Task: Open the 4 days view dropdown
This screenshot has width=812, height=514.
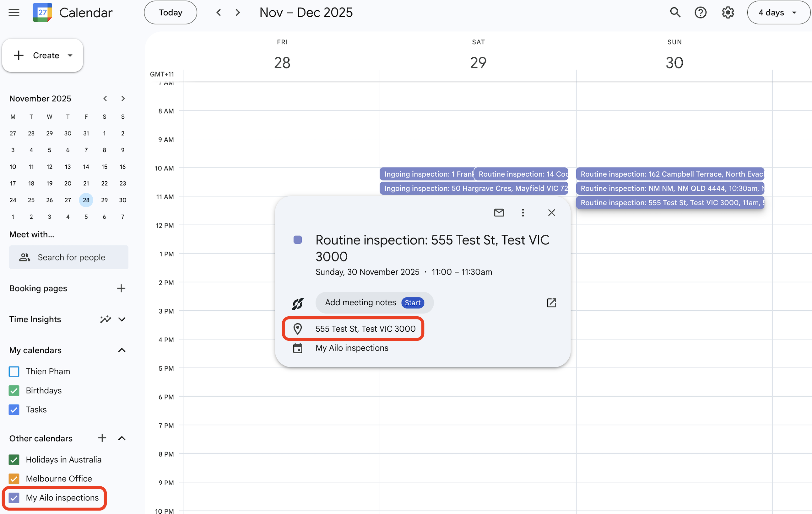Action: click(777, 13)
